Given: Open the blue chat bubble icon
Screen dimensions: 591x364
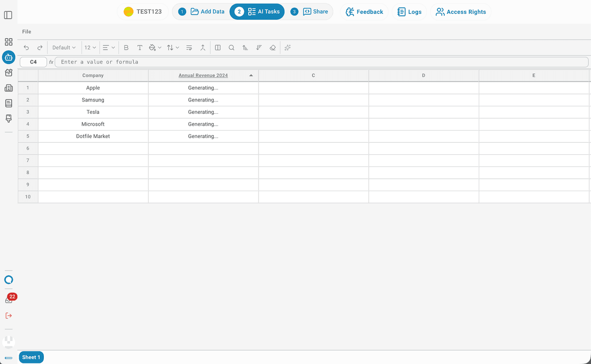Looking at the screenshot, I should (8, 280).
